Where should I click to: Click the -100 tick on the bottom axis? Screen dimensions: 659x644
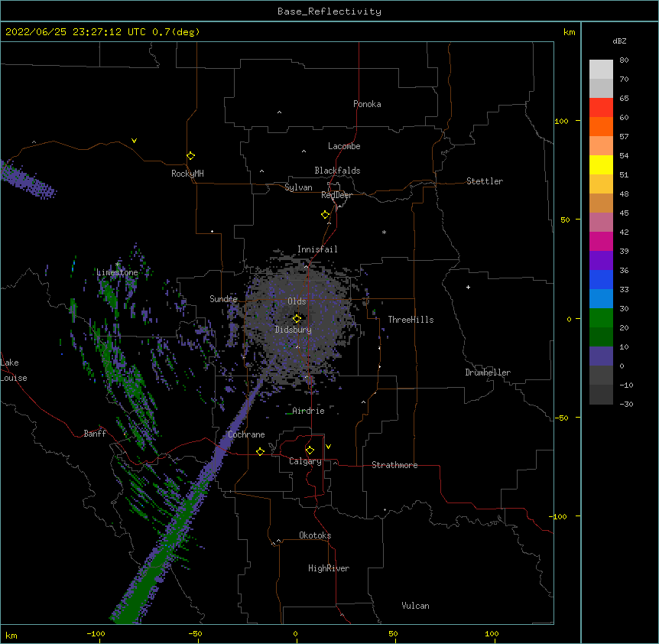tap(96, 633)
